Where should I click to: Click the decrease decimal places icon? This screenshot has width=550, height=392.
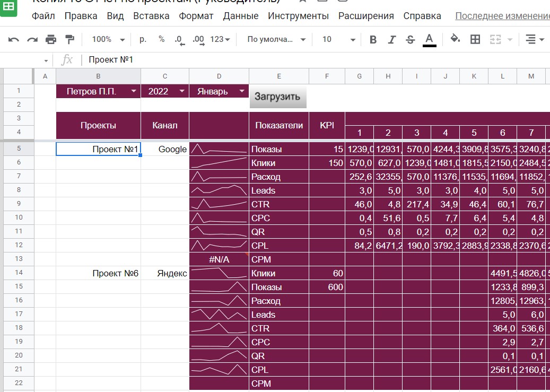tap(179, 40)
